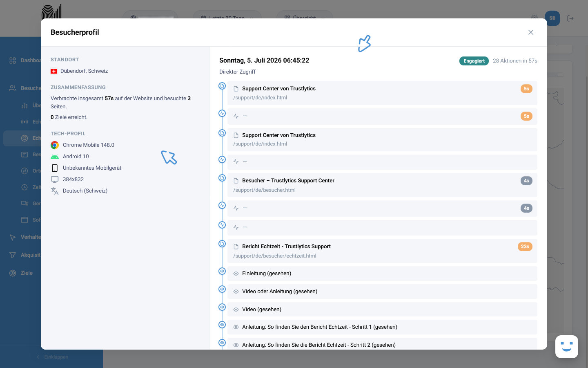Click eye icon of Schritt 2 row
Viewport: 588px width, 368px height.
236,345
